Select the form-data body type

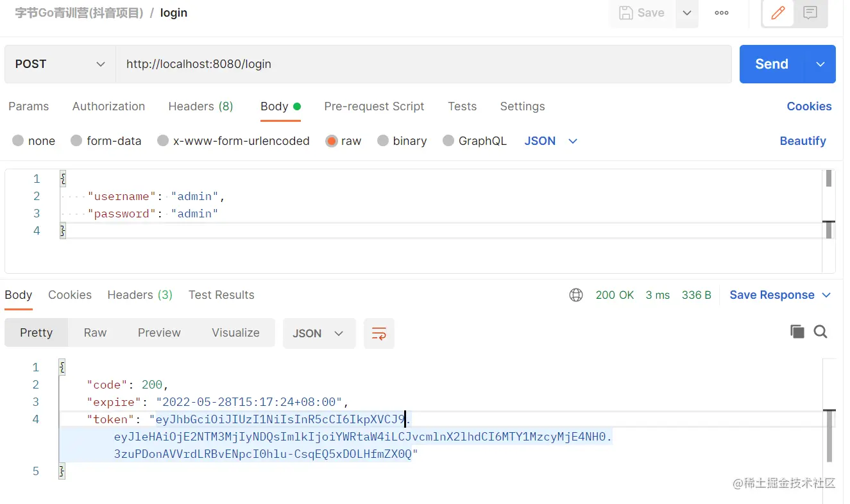[x=106, y=141]
